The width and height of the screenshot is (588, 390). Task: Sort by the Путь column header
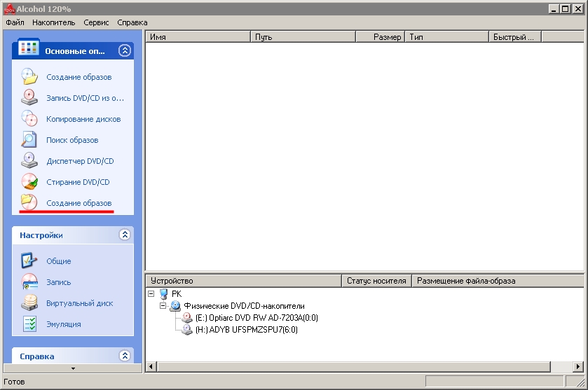point(303,36)
